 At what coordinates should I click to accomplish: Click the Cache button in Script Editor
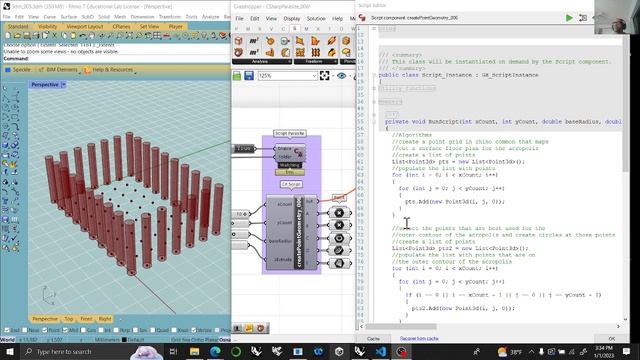[x=373, y=339]
